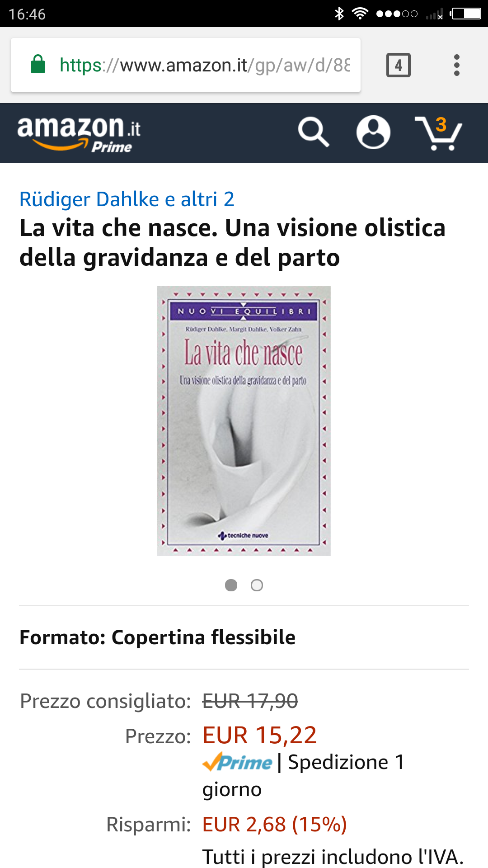Tap the book title La vita che nasce
Screen dimensions: 488x868
point(232,242)
